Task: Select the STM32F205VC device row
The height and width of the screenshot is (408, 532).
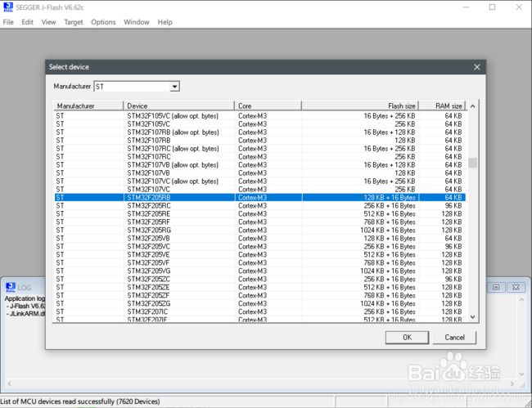Action: click(260, 246)
